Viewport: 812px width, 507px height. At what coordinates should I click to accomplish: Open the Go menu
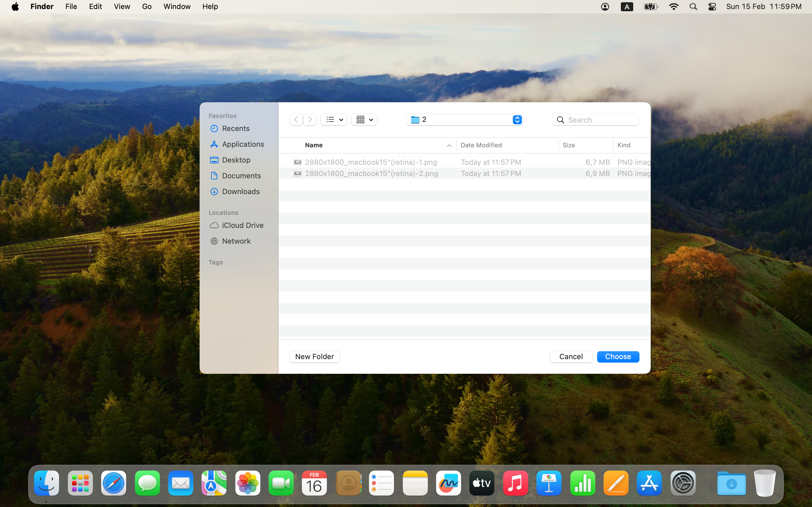[147, 7]
